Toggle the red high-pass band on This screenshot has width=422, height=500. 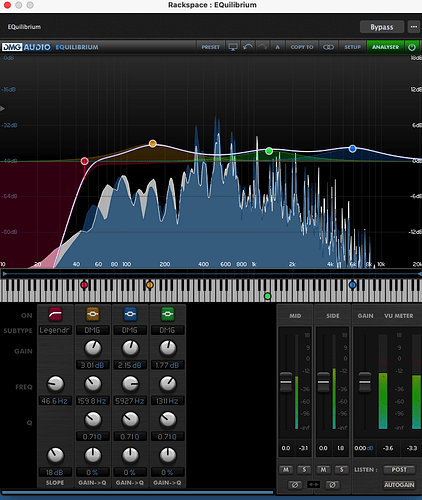[55, 314]
